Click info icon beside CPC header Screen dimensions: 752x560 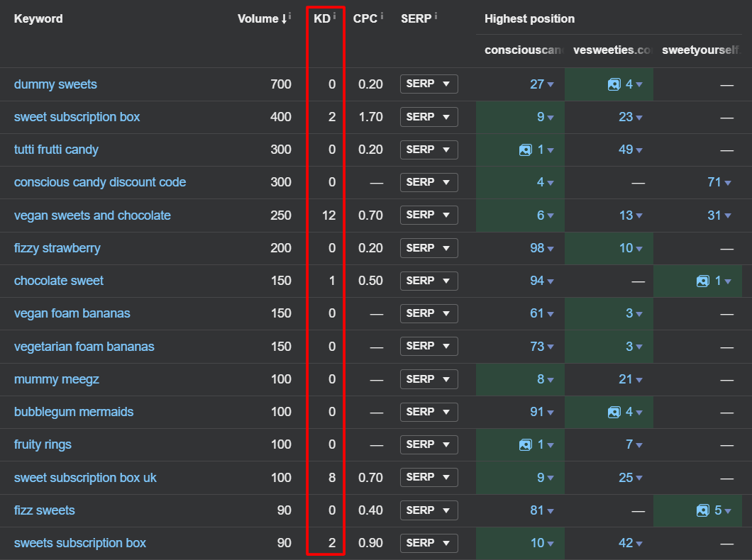point(382,16)
